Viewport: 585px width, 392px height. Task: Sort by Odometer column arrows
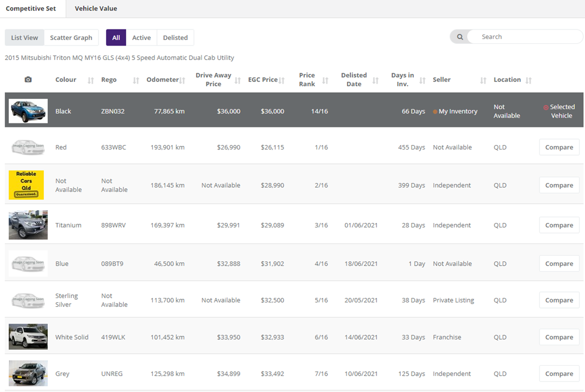click(x=182, y=80)
